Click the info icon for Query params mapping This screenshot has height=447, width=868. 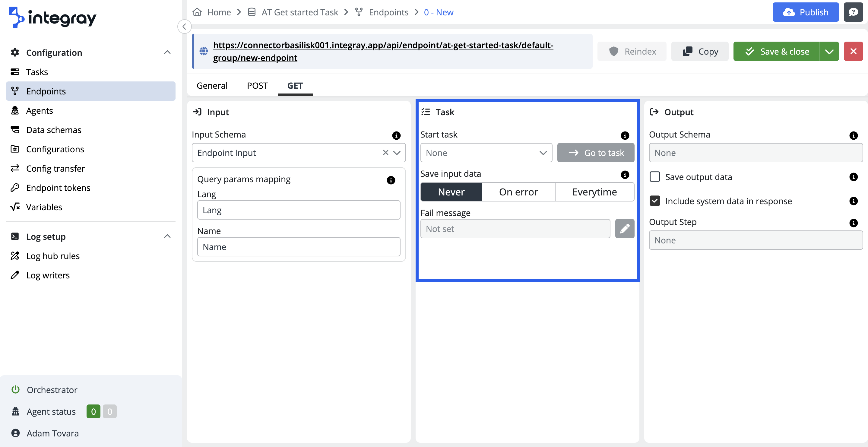coord(391,180)
